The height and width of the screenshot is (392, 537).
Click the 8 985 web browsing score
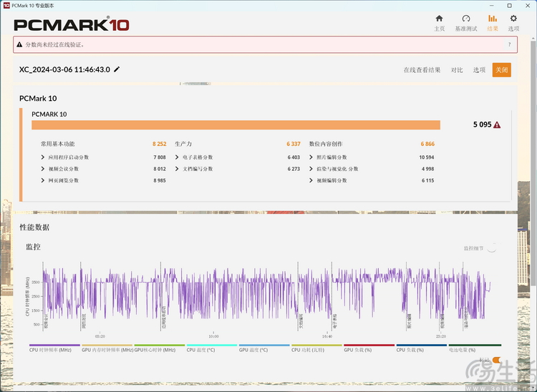click(x=160, y=180)
